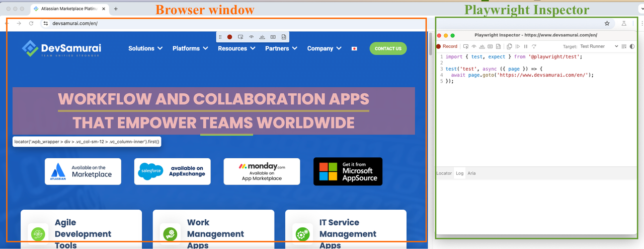Click the record dot in browser overlay toolbar
This screenshot has width=644, height=249.
pyautogui.click(x=229, y=37)
